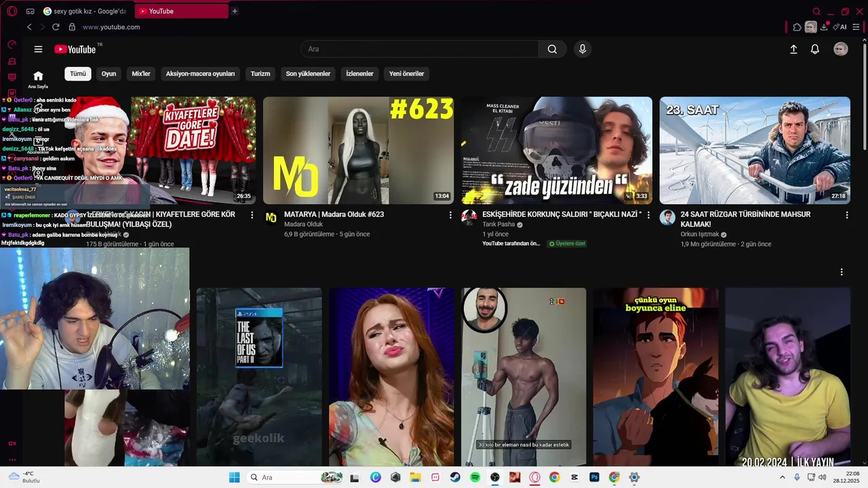Open the browser extensions cube icon
This screenshot has height=488, width=868.
pyautogui.click(x=797, y=27)
